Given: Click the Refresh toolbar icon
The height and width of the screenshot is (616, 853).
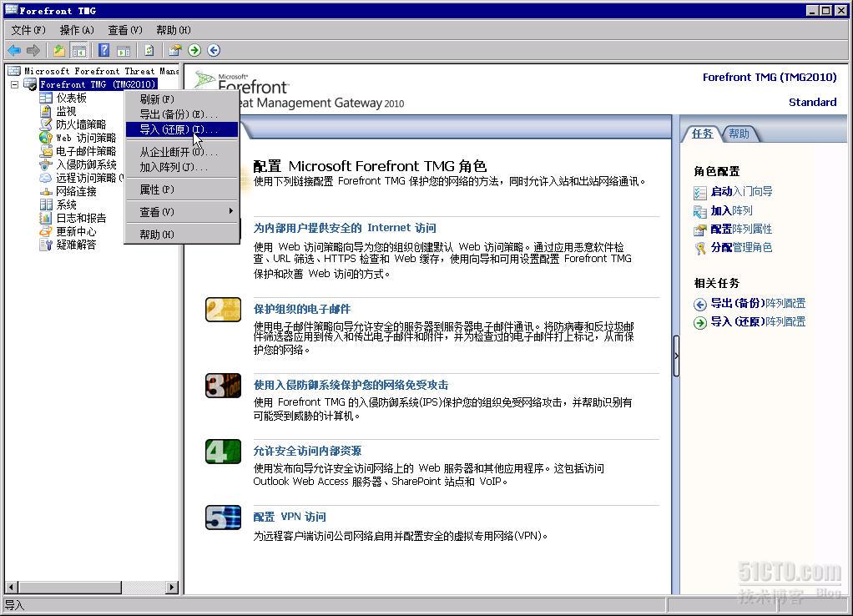Looking at the screenshot, I should click(x=149, y=51).
